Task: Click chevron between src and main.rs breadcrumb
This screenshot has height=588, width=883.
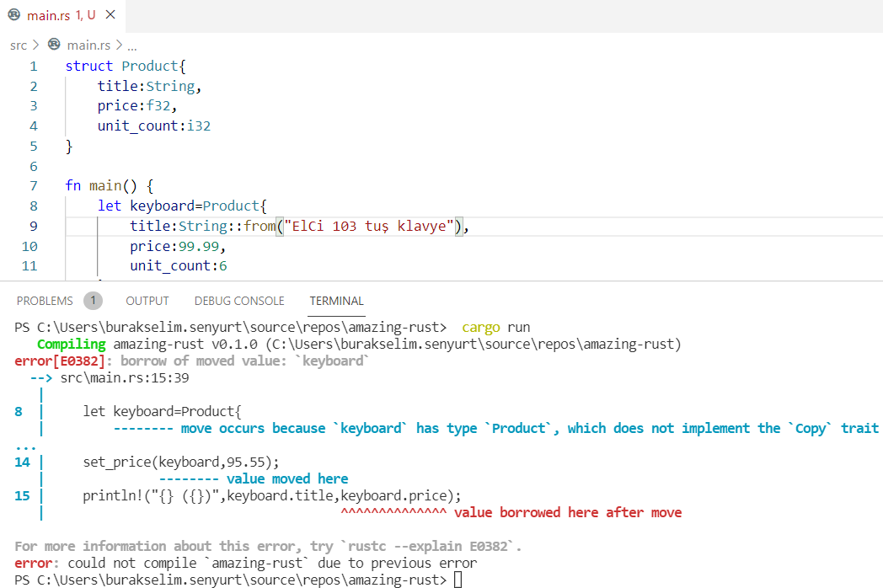Action: 36,45
